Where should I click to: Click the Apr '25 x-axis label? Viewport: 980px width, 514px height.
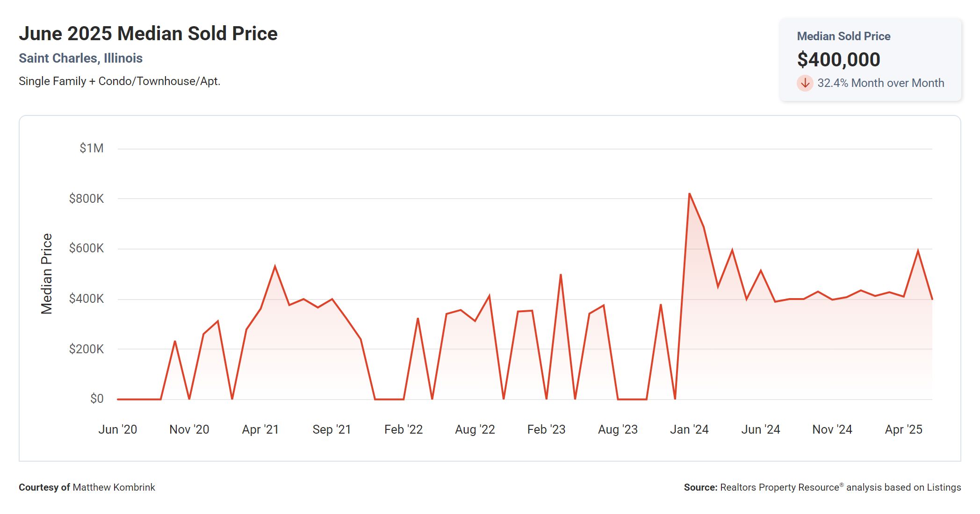(x=903, y=429)
